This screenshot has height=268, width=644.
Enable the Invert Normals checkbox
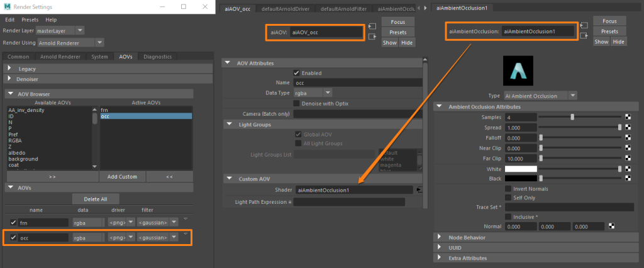[508, 189]
